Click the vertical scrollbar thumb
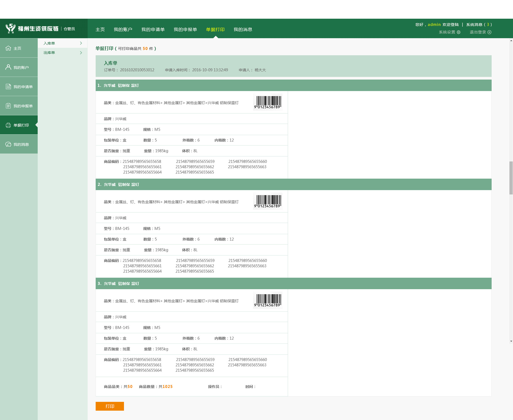Viewport: 513px width, 420px height. tap(511, 178)
